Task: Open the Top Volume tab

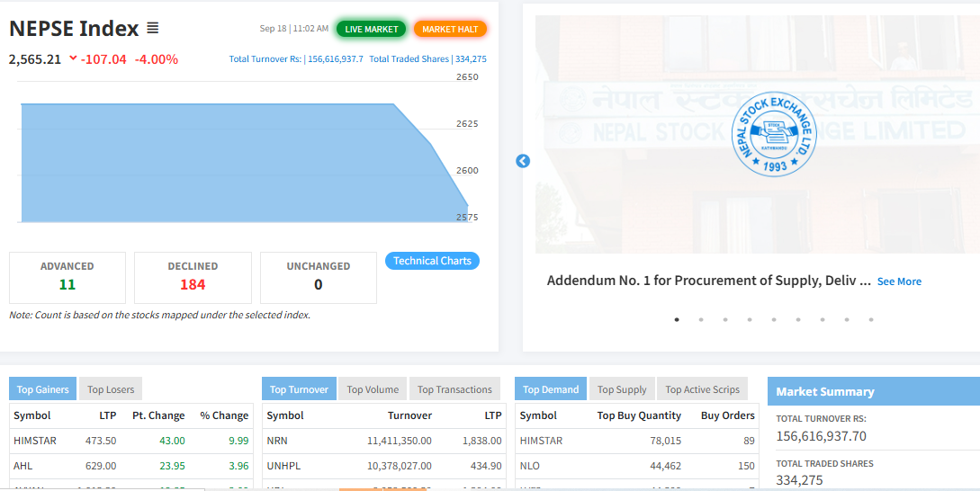Action: (x=373, y=389)
